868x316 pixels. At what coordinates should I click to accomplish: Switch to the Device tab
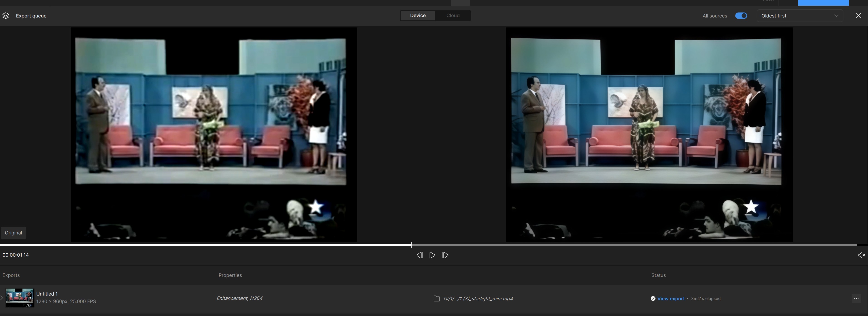tap(418, 15)
